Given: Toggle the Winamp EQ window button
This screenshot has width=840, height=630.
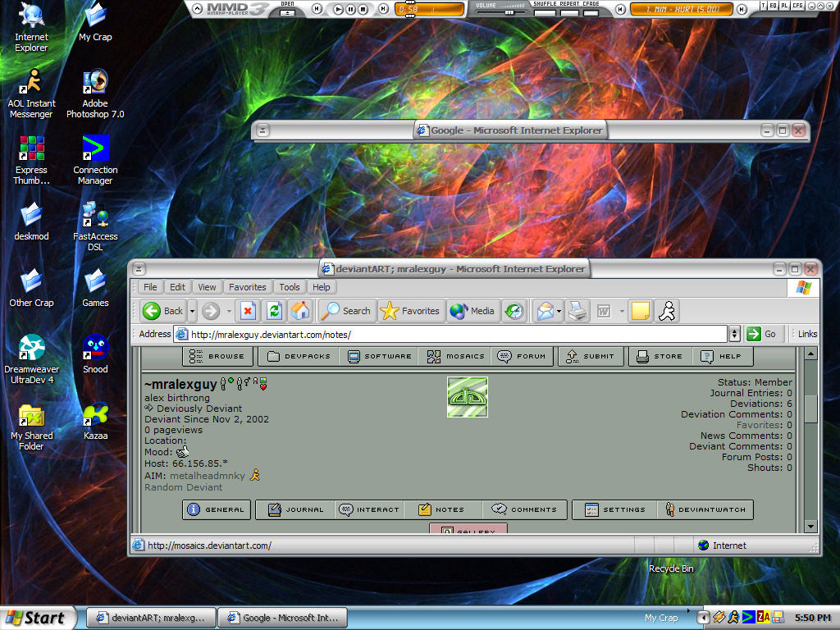Looking at the screenshot, I should 774,6.
